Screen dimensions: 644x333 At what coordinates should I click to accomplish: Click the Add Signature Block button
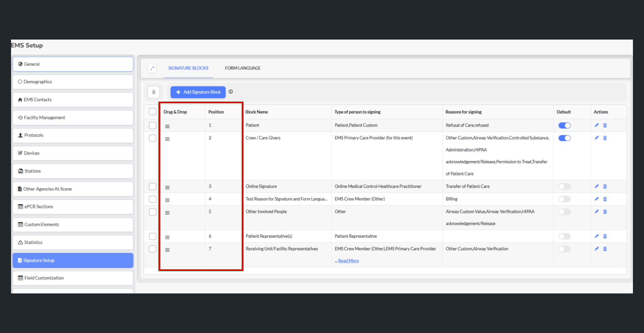(x=198, y=92)
